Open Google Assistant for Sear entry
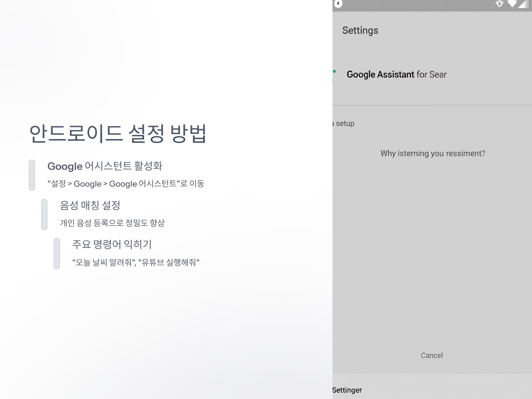The image size is (532, 399). (396, 74)
